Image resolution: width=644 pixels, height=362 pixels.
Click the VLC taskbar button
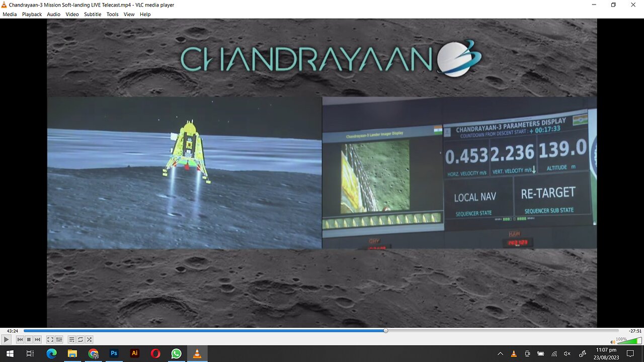197,353
